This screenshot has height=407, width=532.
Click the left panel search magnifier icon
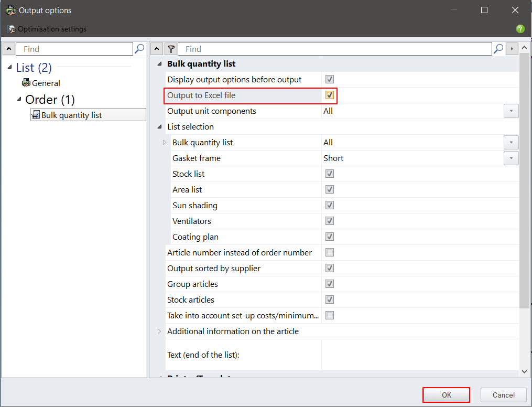coord(139,49)
